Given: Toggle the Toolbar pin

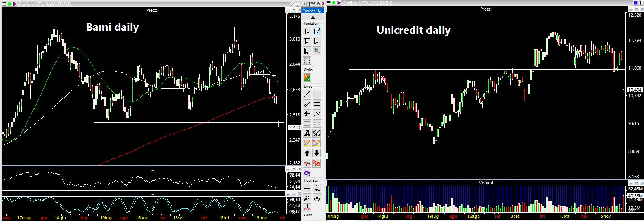Looking at the screenshot, I should [320, 11].
